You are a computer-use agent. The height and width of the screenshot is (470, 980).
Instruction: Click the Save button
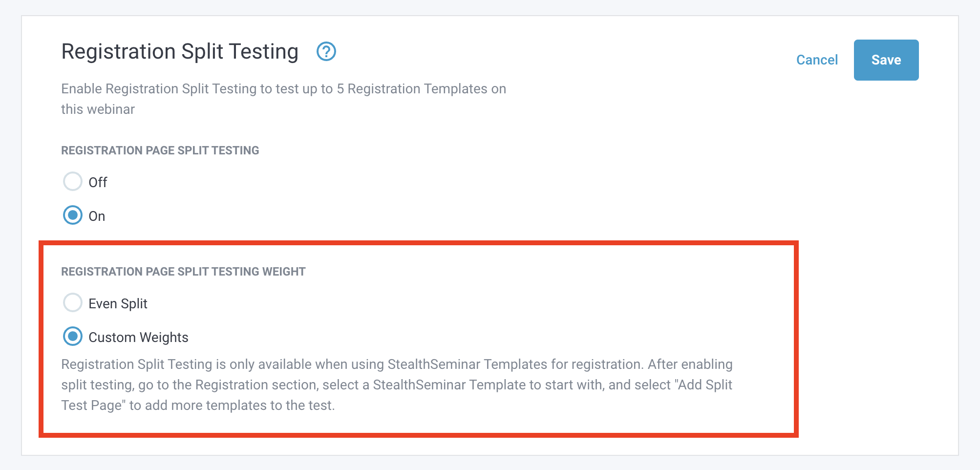click(x=886, y=60)
